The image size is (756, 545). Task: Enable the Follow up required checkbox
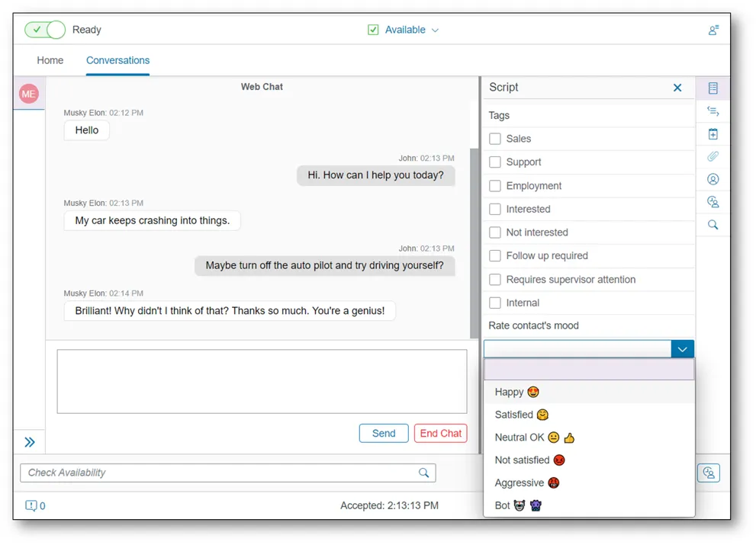pos(495,256)
